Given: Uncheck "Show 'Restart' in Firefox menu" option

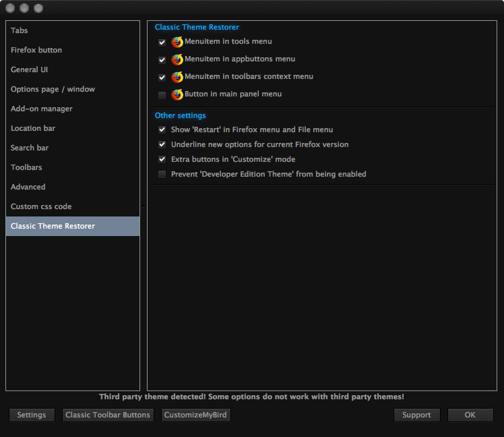Looking at the screenshot, I should click(162, 129).
